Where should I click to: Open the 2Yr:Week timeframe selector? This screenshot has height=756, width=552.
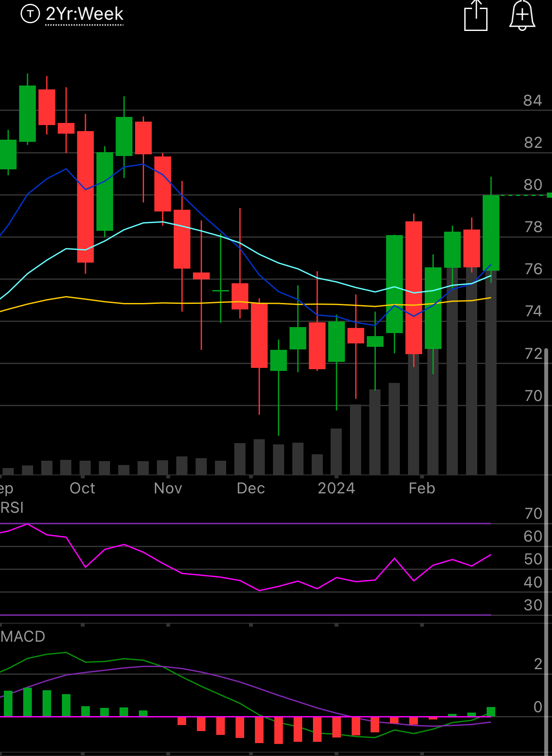(84, 14)
